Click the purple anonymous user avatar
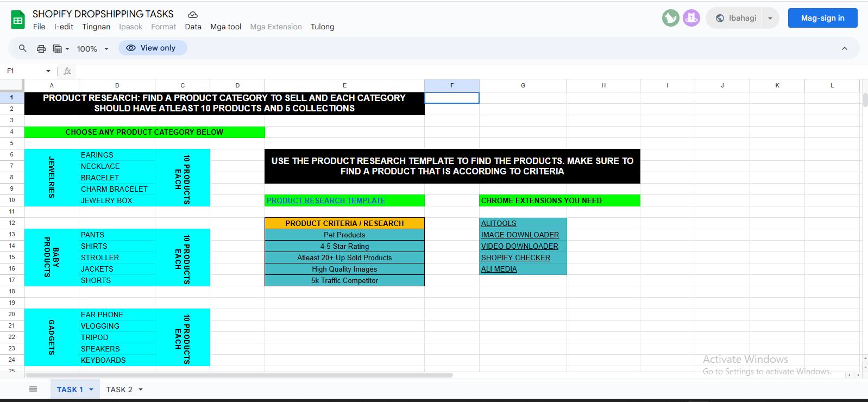This screenshot has width=868, height=402. (x=691, y=18)
